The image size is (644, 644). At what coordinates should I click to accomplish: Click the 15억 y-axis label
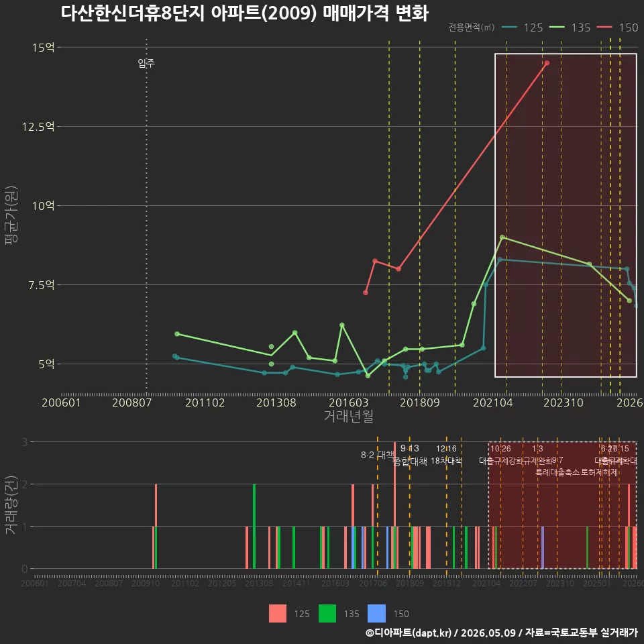(x=44, y=48)
